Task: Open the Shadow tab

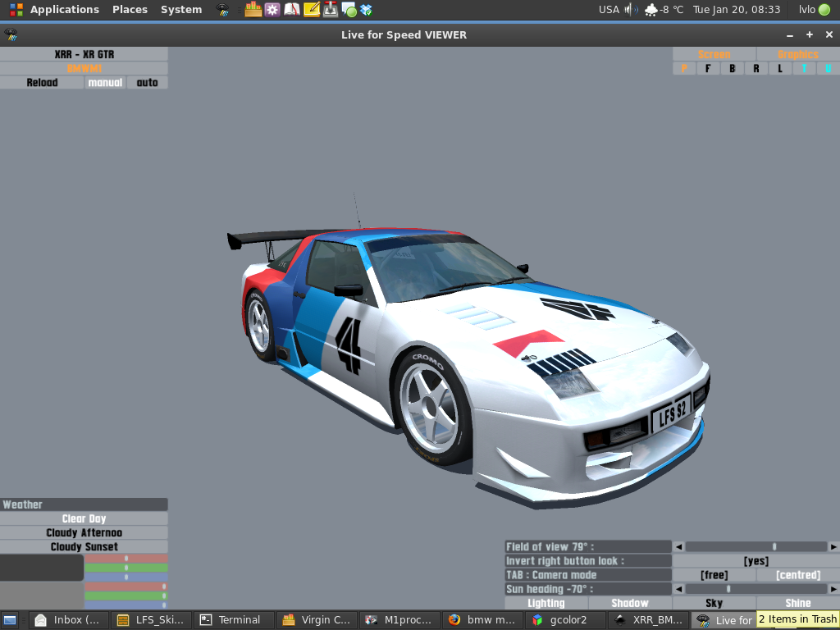Action: (x=630, y=603)
